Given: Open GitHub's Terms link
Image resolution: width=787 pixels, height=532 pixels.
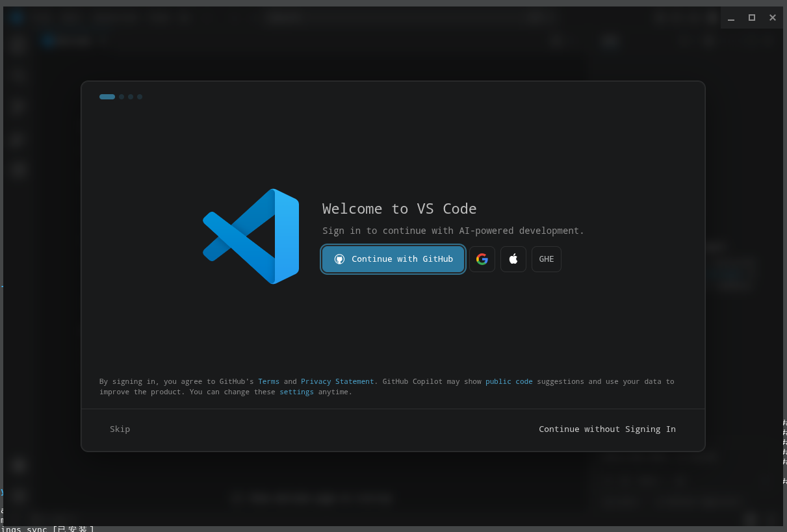Looking at the screenshot, I should 268,381.
